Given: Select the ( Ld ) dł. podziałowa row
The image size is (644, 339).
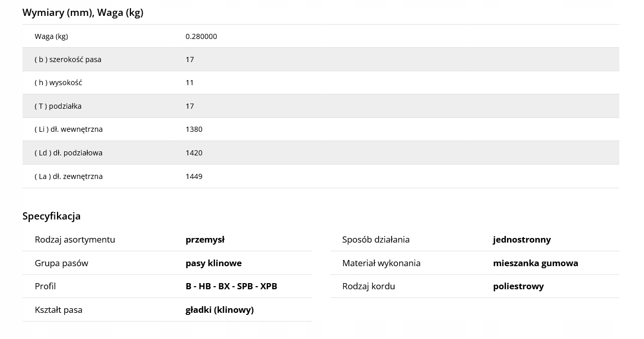Looking at the screenshot, I should pos(321,153).
